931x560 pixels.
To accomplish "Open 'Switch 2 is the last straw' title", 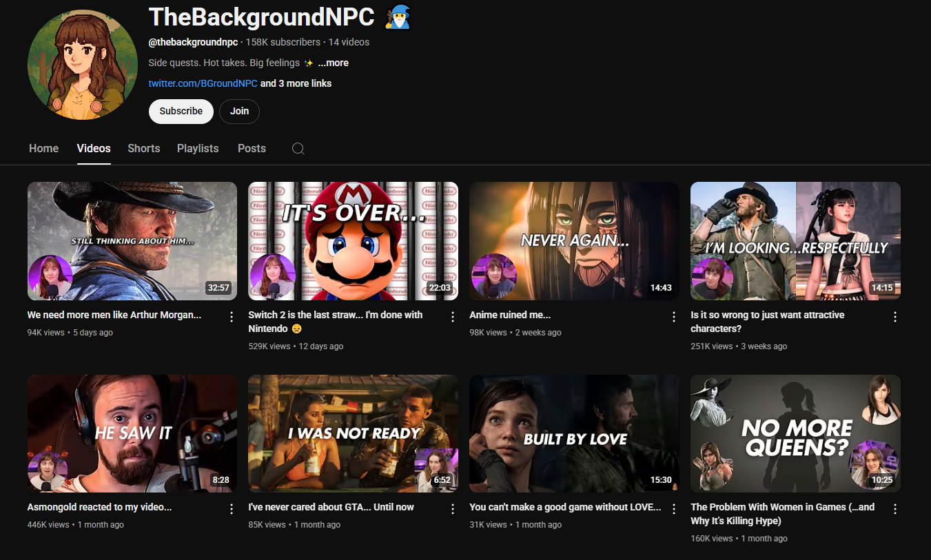I will tap(336, 322).
